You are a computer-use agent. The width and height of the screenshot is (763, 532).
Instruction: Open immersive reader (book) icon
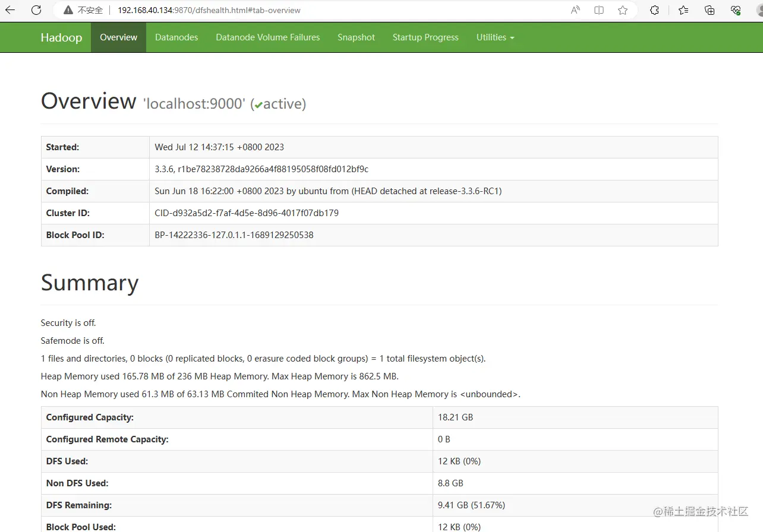[x=599, y=10]
